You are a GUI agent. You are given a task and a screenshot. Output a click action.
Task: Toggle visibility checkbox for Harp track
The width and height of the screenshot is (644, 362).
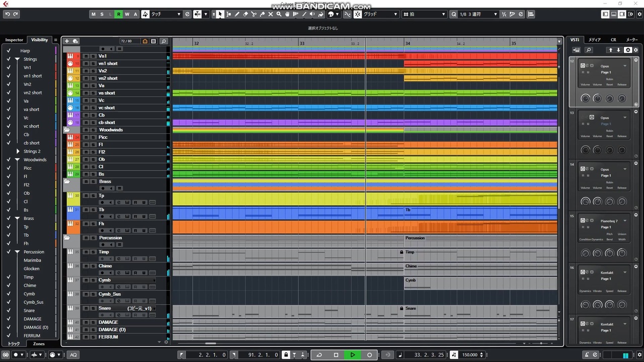point(9,50)
